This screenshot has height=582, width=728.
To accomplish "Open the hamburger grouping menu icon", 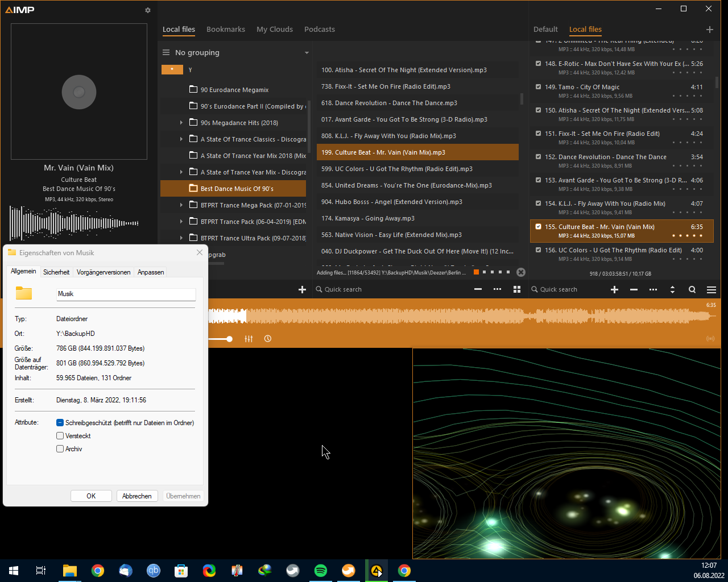I will coord(166,52).
